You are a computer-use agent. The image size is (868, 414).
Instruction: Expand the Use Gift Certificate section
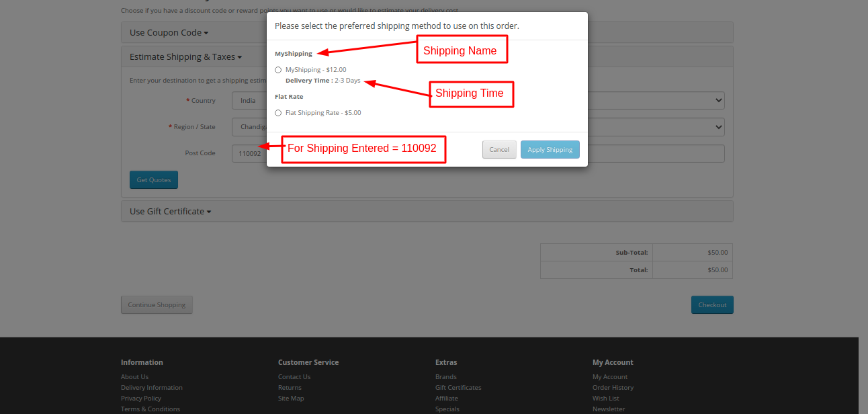coord(170,211)
